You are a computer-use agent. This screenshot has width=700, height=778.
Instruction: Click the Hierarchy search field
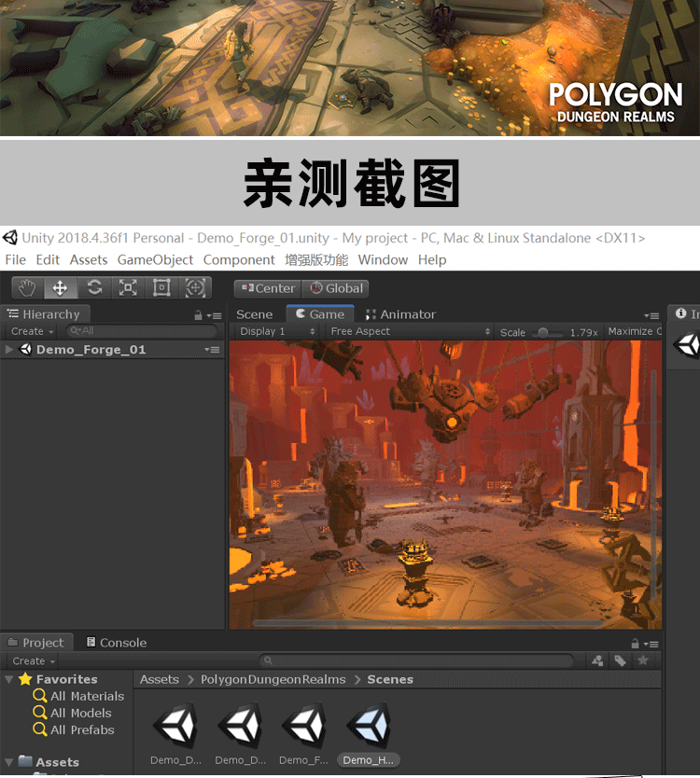pos(142,330)
